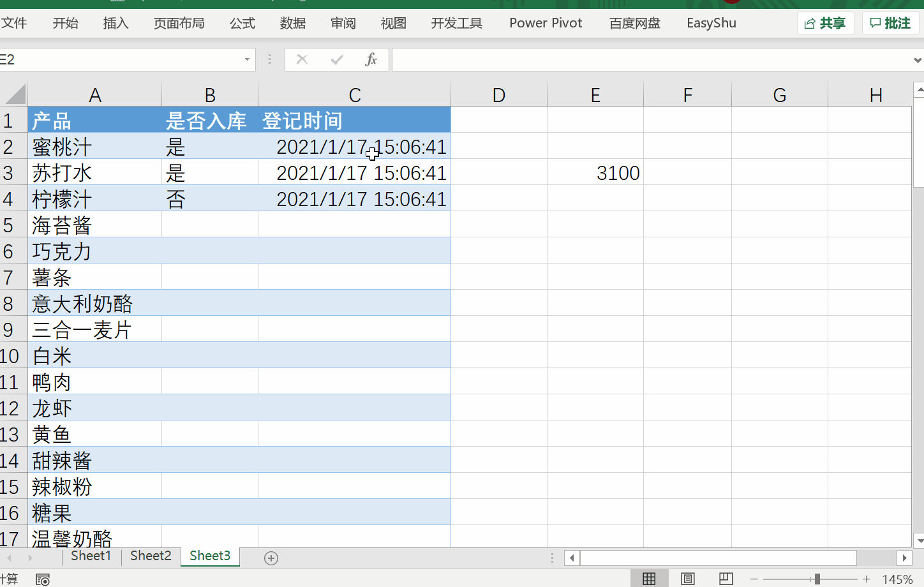This screenshot has height=587, width=924.
Task: Switch to Normal view in status bar
Action: point(649,579)
